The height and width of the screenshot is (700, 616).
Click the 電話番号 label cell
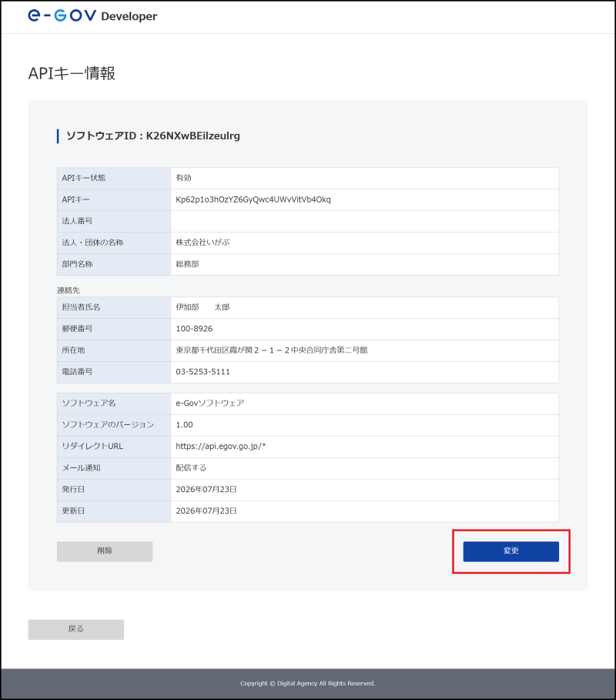pyautogui.click(x=114, y=372)
